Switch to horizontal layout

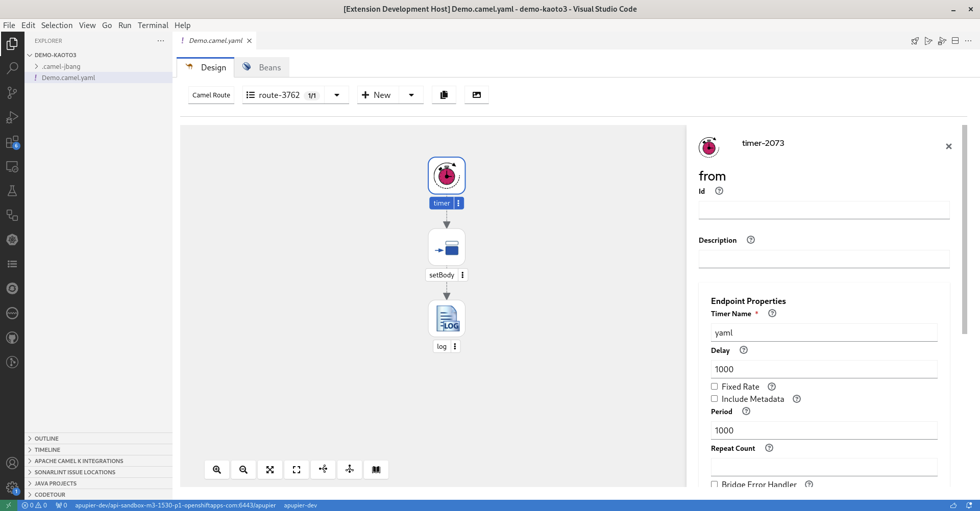click(x=323, y=470)
